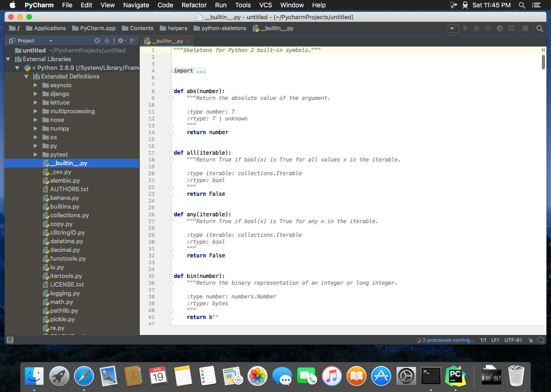Click the Debug bug icon

(477, 28)
